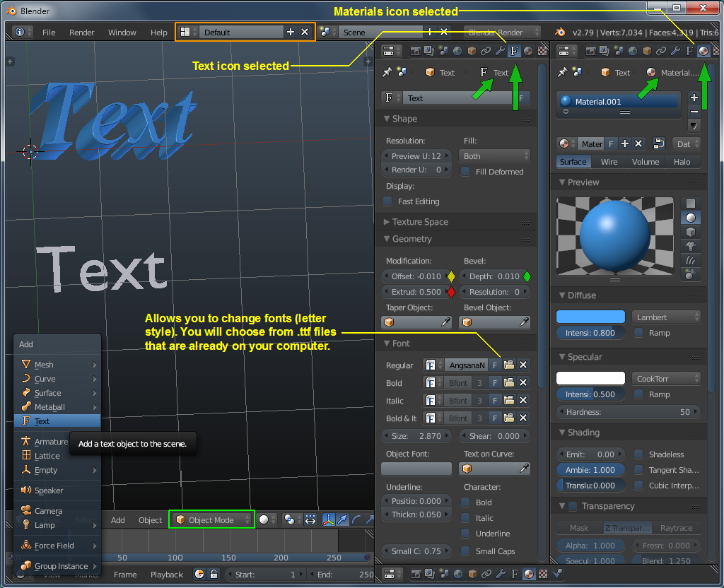The height and width of the screenshot is (588, 724).
Task: Open Render Layers tab in Material panel header
Action: [605, 51]
